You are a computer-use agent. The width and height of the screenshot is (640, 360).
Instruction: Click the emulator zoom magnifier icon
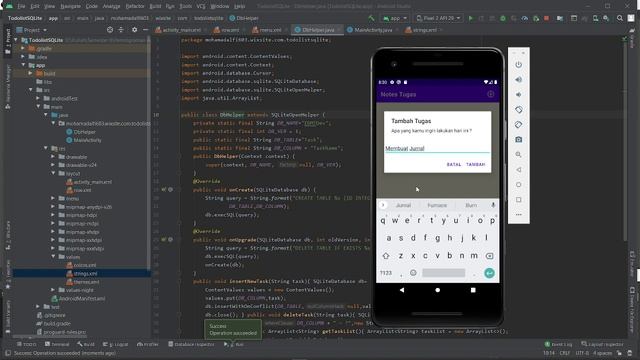coord(518,155)
